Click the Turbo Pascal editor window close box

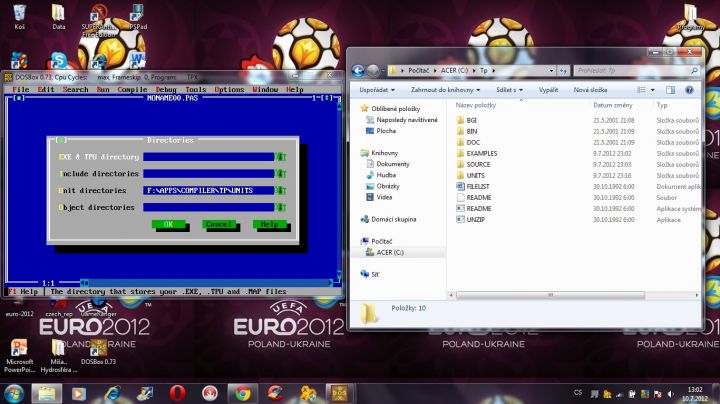click(x=18, y=98)
